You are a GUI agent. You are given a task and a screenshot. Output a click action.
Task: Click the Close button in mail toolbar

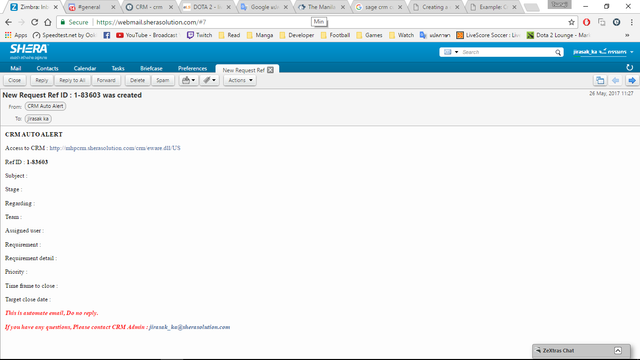(15, 80)
